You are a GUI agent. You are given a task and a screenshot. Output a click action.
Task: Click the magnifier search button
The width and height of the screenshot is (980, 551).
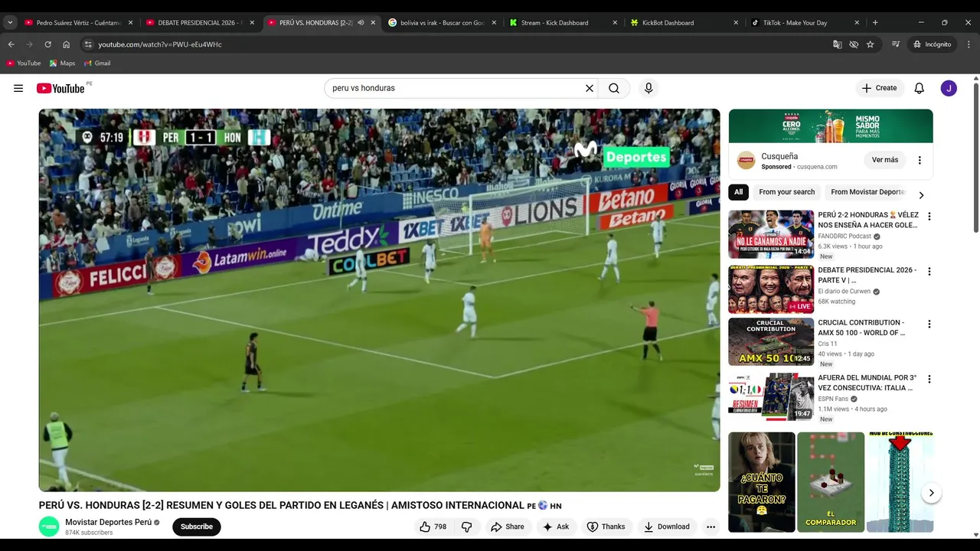(x=614, y=88)
